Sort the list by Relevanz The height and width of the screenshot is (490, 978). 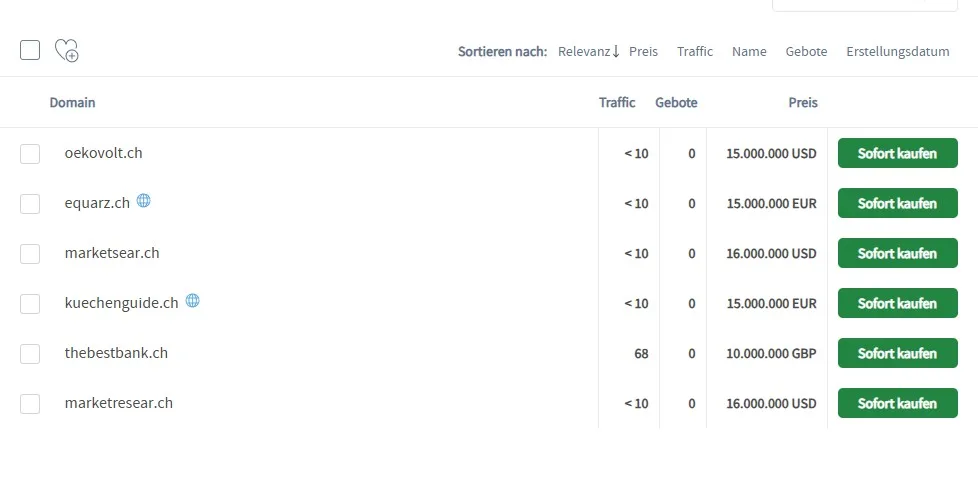[x=588, y=51]
